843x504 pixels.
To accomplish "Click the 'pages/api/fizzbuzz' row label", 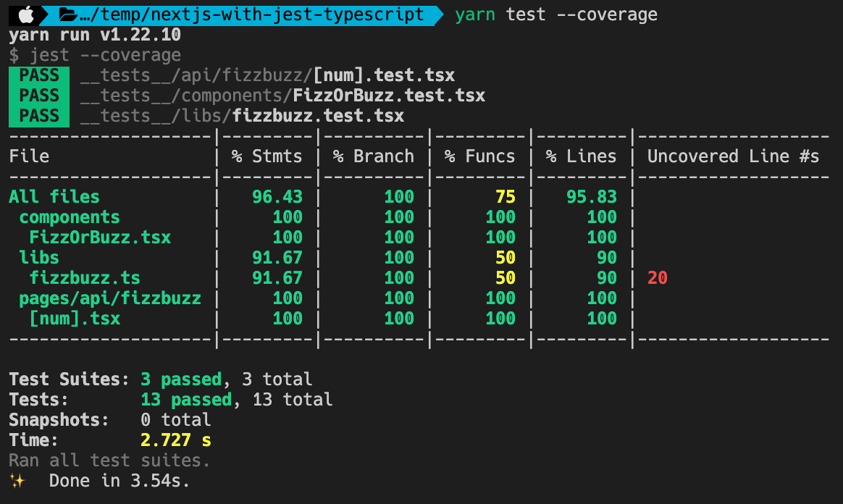I will pos(109,298).
